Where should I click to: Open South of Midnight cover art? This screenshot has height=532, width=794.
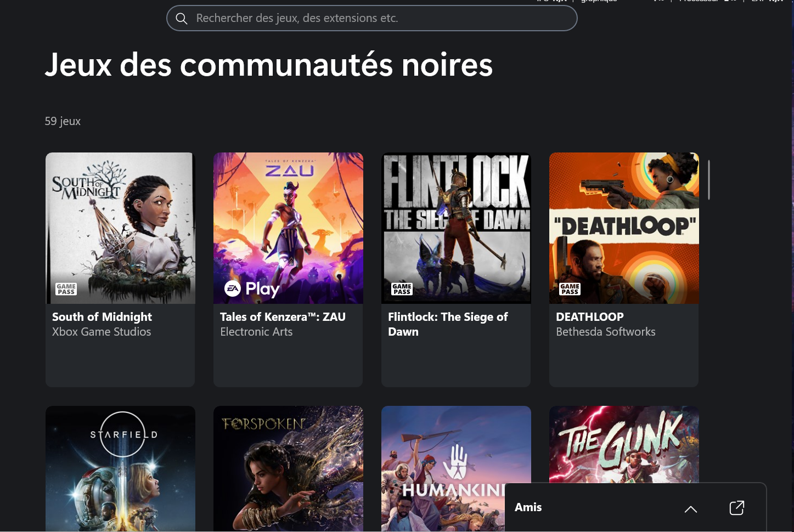[120, 228]
